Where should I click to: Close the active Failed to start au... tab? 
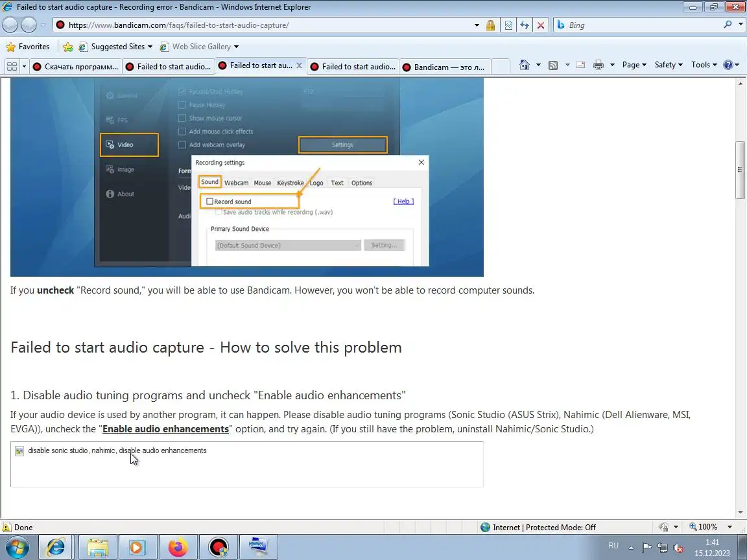299,65
